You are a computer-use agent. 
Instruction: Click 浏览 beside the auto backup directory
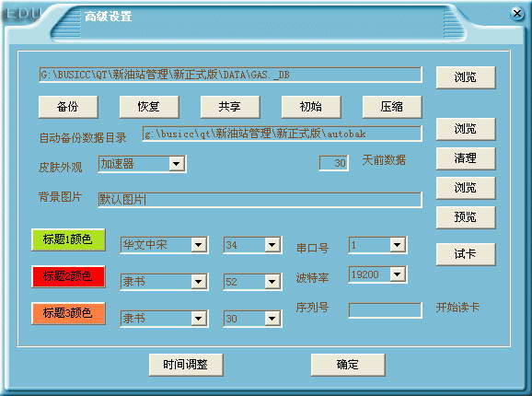pyautogui.click(x=466, y=129)
